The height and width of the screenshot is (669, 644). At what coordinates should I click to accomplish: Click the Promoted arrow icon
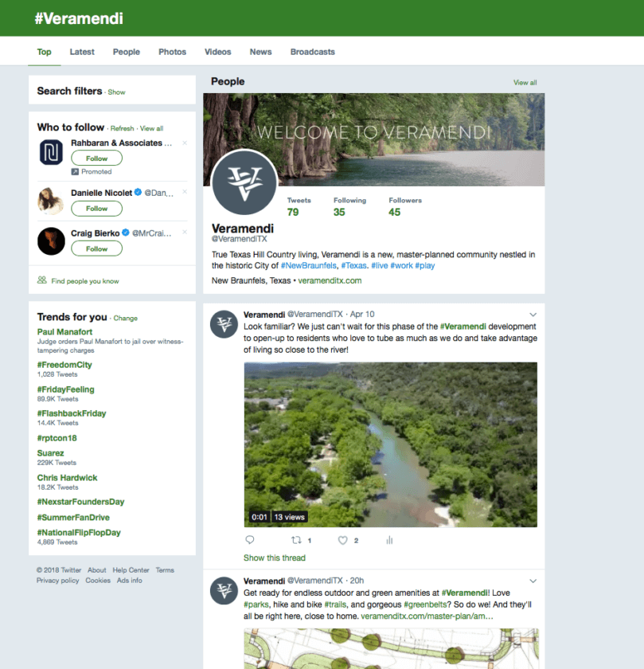75,171
